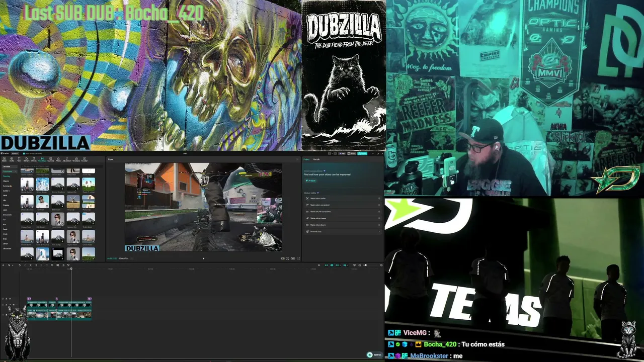This screenshot has width=644, height=362.
Task: Play the video in the player
Action: 203,258
